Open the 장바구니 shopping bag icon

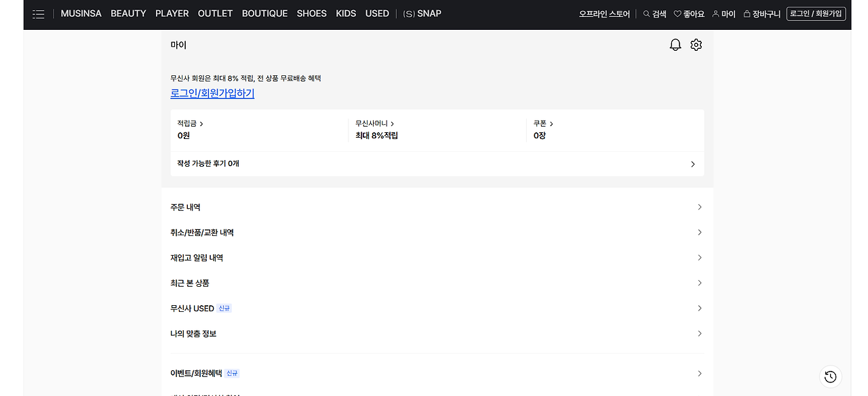coord(747,14)
